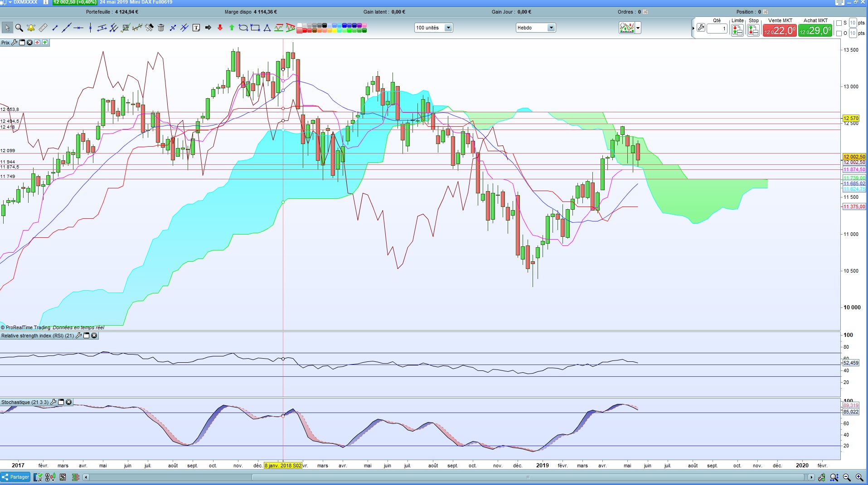Click the Ordres cancel X icon

point(645,12)
